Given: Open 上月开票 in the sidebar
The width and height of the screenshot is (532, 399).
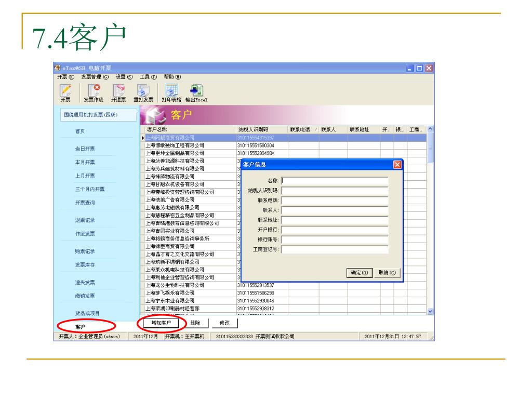Looking at the screenshot, I should 85,176.
